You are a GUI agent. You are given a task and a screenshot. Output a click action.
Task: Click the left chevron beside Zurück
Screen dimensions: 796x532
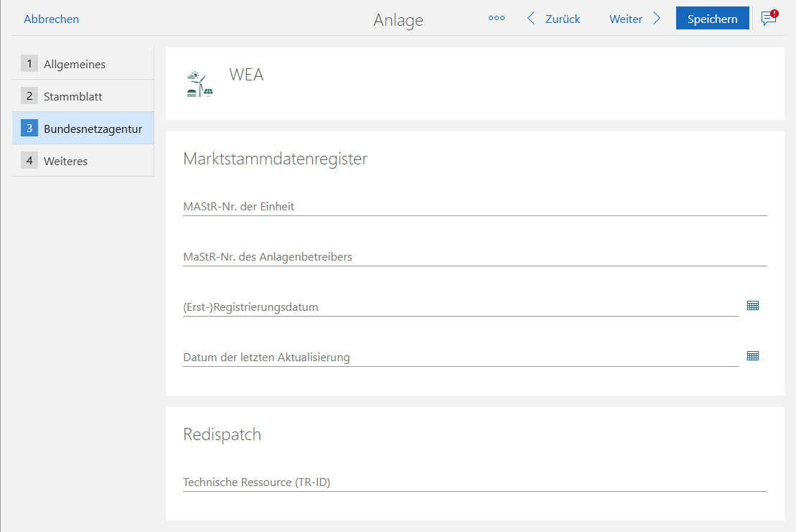tap(530, 18)
